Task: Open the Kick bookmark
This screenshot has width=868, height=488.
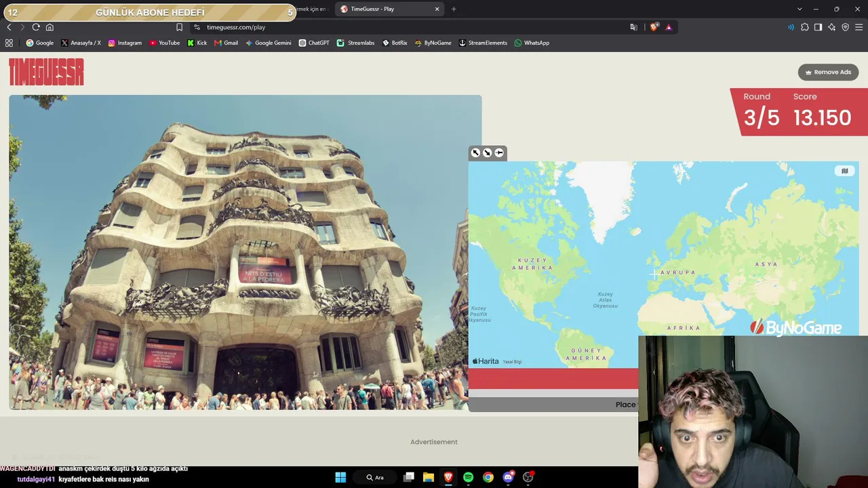Action: [x=197, y=43]
